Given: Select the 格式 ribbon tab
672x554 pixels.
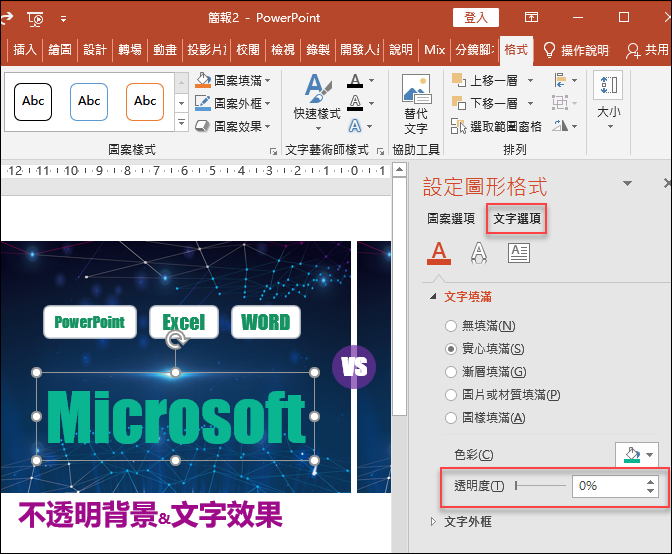Looking at the screenshot, I should point(516,50).
